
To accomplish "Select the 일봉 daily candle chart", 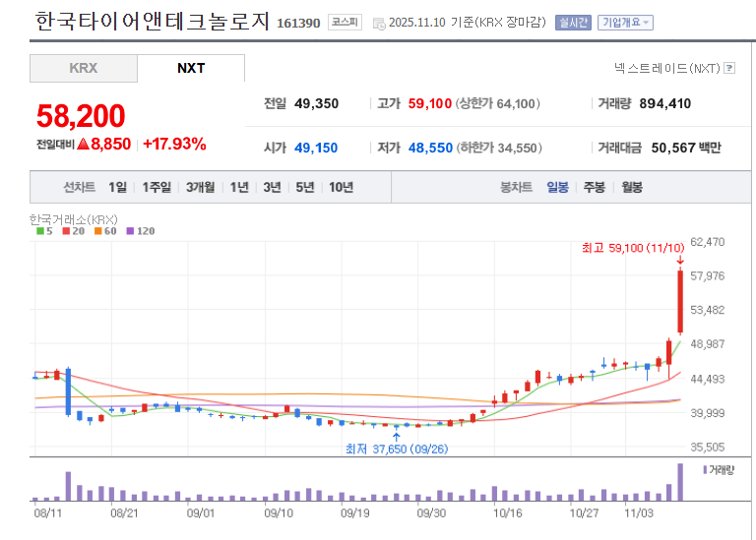I will [x=557, y=187].
